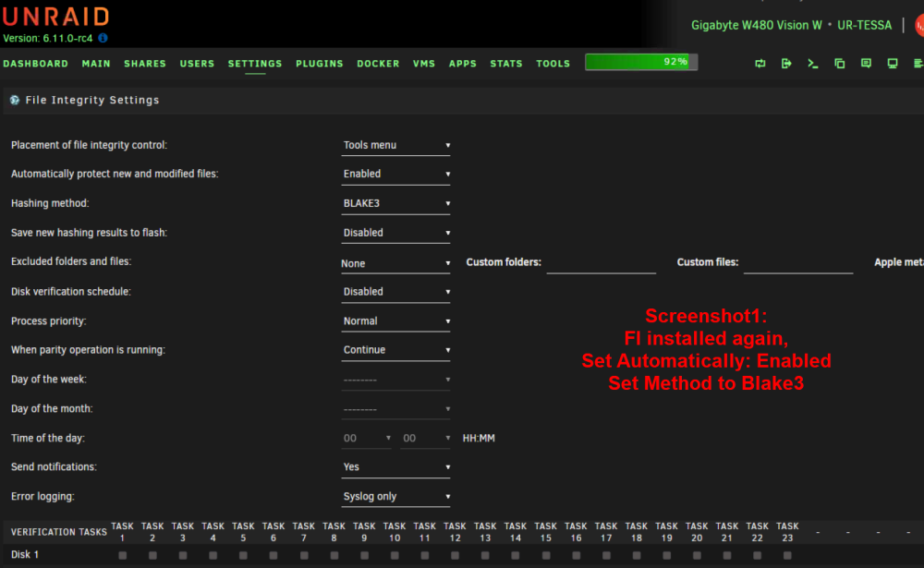Open the Send notifications dropdown showing Yes

pyautogui.click(x=395, y=466)
